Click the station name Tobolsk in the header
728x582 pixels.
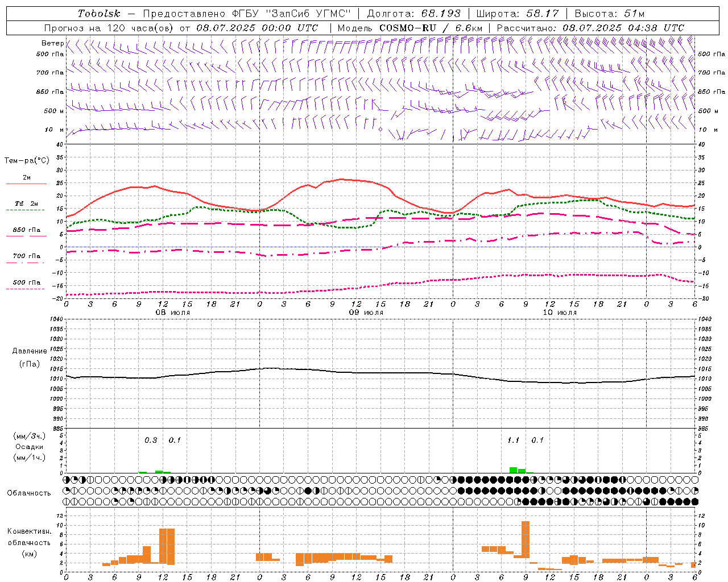(99, 14)
